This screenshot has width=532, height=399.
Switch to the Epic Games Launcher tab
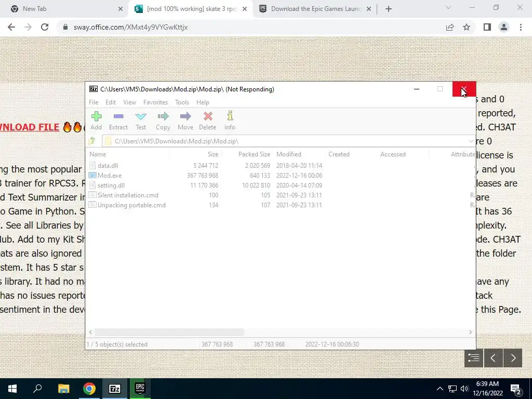pyautogui.click(x=314, y=9)
